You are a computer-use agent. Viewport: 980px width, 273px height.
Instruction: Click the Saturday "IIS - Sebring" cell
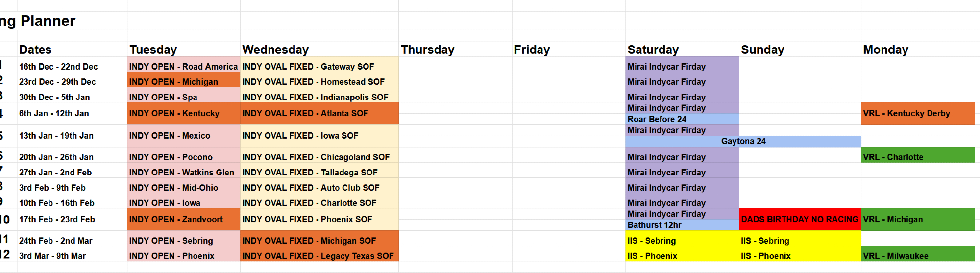682,241
